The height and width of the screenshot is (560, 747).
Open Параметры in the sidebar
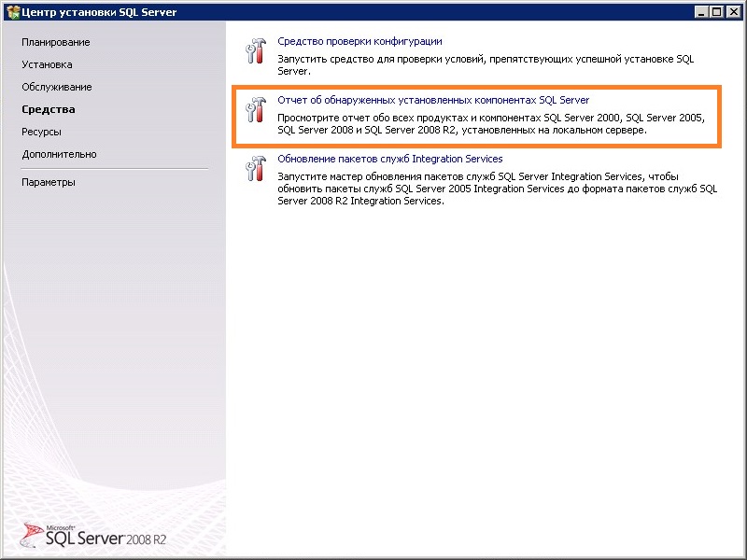pyautogui.click(x=49, y=182)
